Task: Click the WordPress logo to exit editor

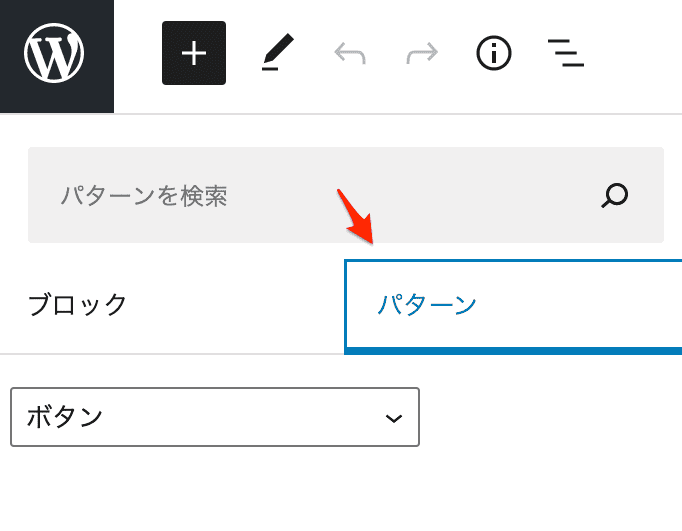Action: coord(54,54)
